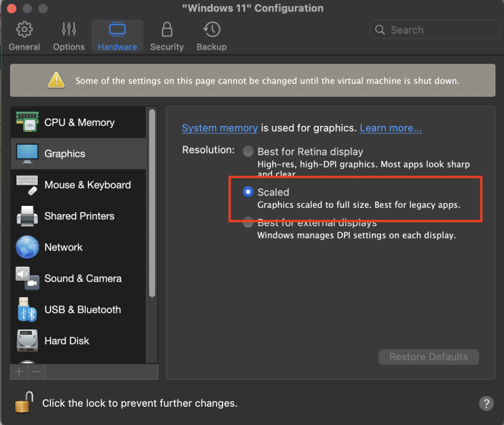Click the USB & Bluetooth icon
Viewport: 504px width, 425px height.
27,309
